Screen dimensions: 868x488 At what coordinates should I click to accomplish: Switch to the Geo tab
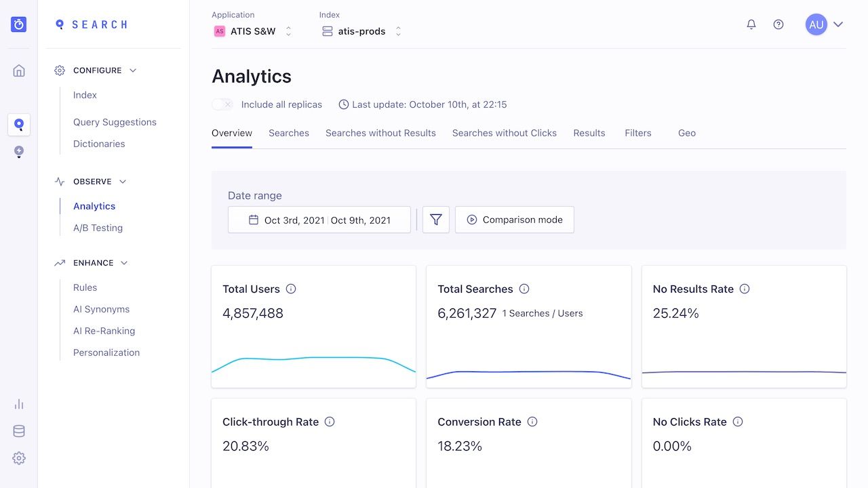click(687, 133)
